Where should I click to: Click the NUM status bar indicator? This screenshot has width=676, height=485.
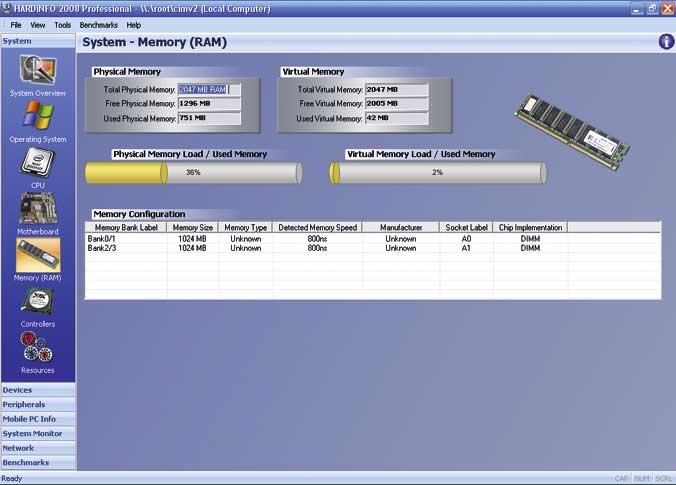tap(642, 478)
